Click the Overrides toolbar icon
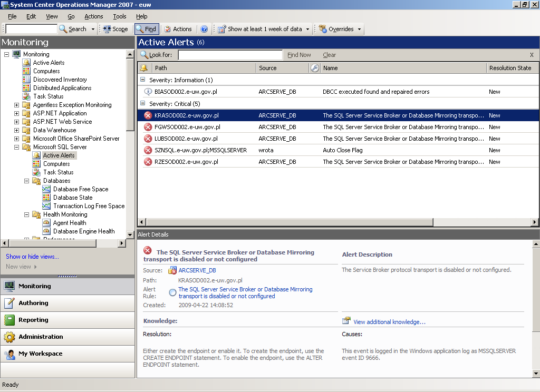Image resolution: width=540 pixels, height=392 pixels. point(323,29)
